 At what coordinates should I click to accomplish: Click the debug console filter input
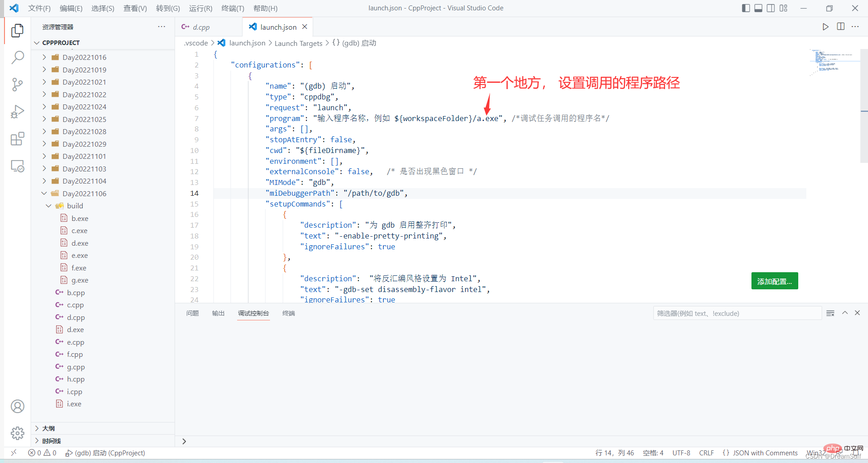737,313
